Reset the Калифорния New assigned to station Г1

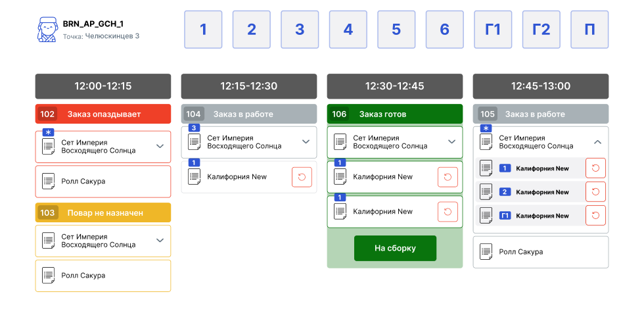tap(595, 216)
